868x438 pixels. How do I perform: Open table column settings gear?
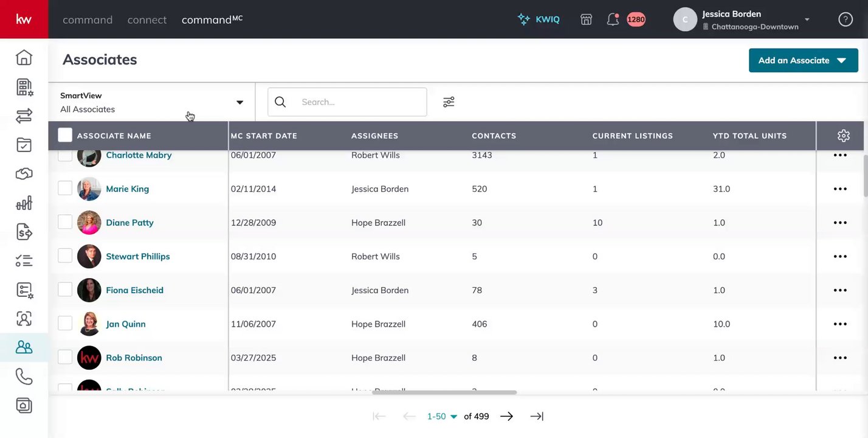pyautogui.click(x=843, y=136)
